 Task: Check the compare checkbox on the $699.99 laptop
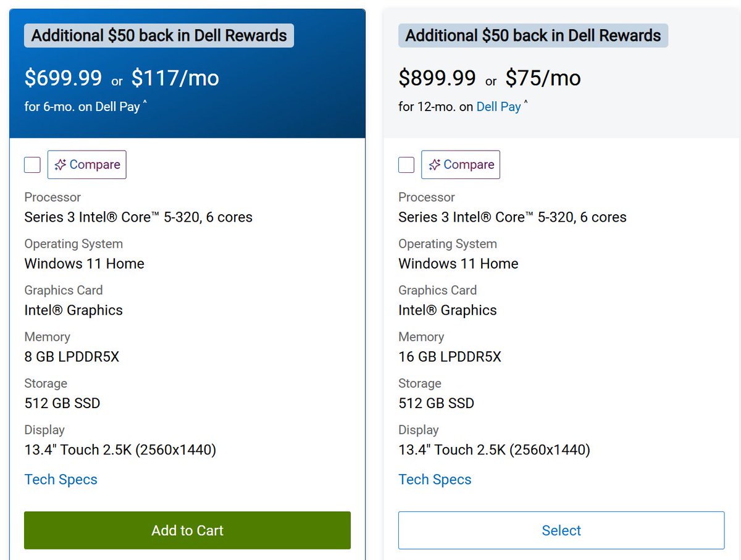click(x=32, y=165)
